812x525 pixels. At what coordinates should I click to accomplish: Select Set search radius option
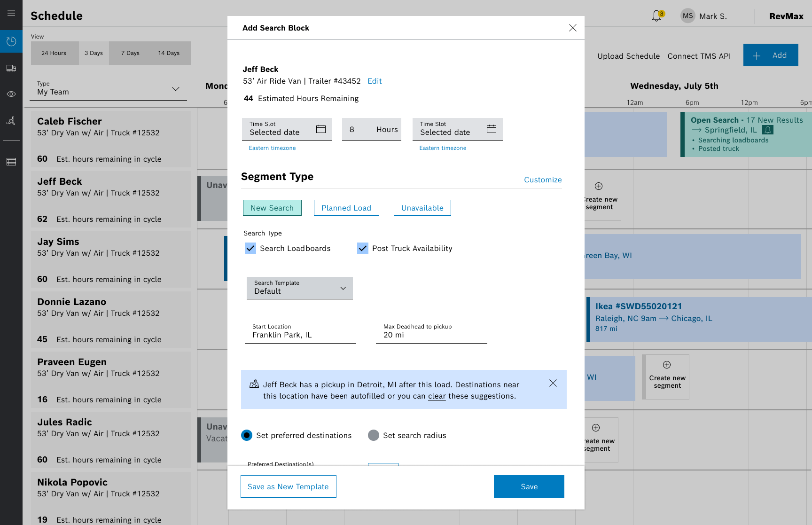tap(374, 435)
